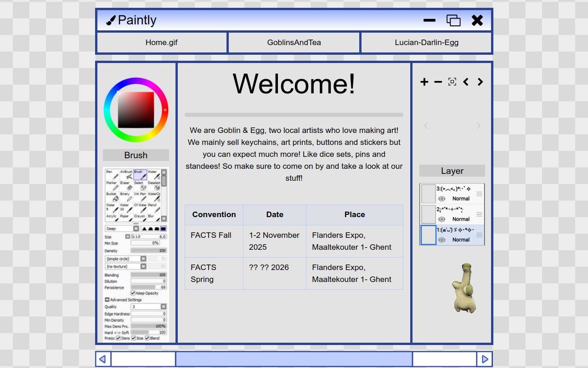The image size is (588, 368).
Task: Click the plus zoom-in icon
Action: click(x=424, y=82)
